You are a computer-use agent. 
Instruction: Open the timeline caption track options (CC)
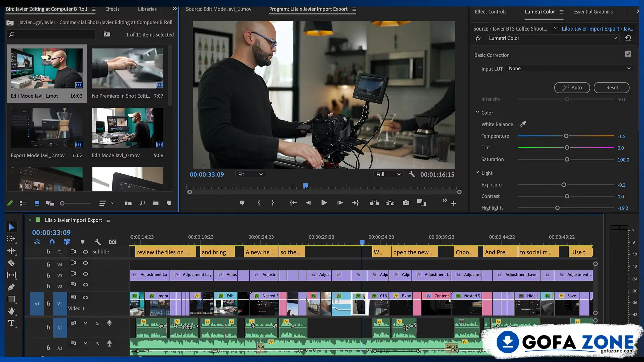[x=113, y=242]
